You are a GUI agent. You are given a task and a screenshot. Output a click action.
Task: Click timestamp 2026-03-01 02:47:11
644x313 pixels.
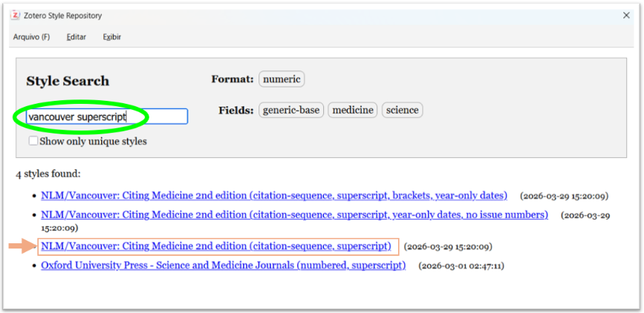coord(461,266)
